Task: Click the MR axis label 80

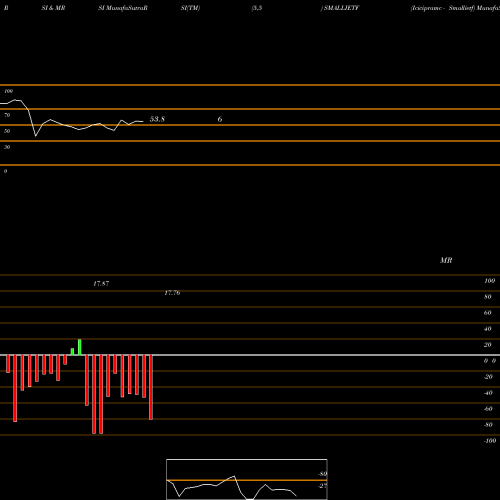Action: click(488, 297)
